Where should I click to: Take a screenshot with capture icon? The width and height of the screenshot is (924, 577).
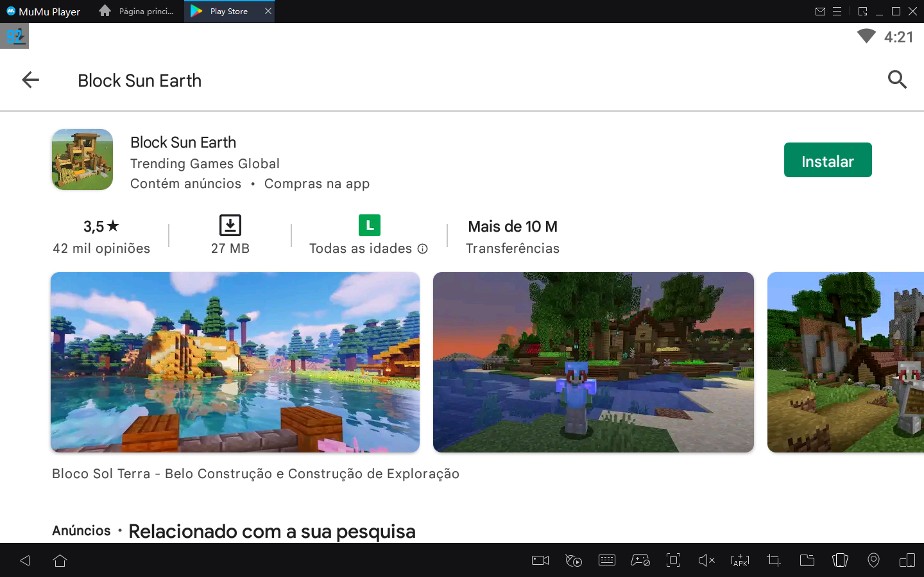tap(674, 560)
